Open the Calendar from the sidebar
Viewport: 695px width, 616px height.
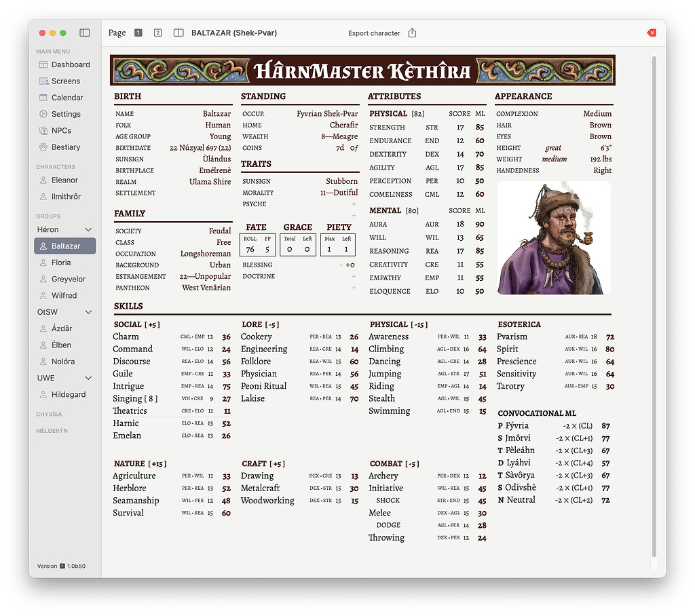pos(64,97)
